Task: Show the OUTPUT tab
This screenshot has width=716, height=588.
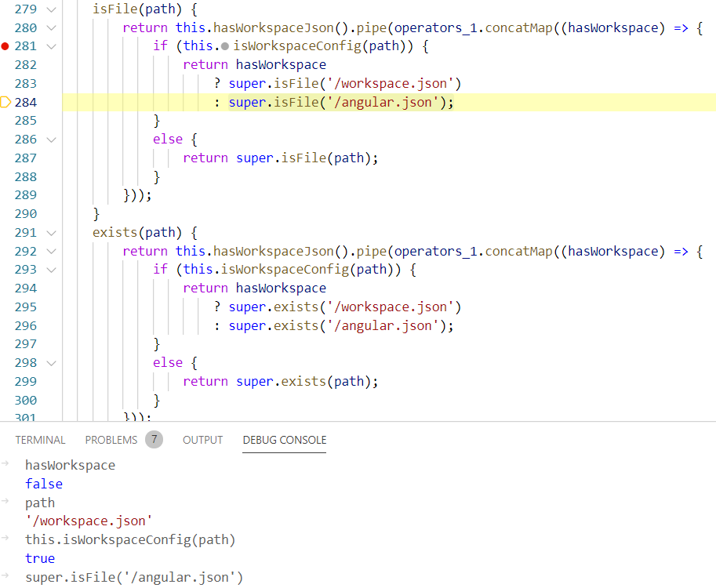Action: pyautogui.click(x=203, y=440)
